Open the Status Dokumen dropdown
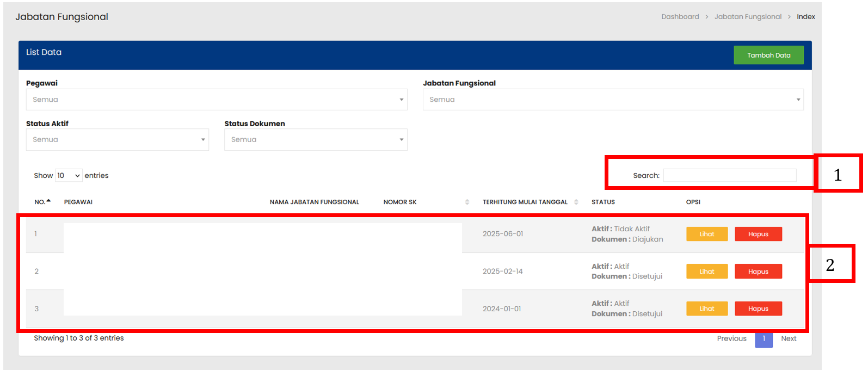The image size is (868, 370). [x=315, y=140]
